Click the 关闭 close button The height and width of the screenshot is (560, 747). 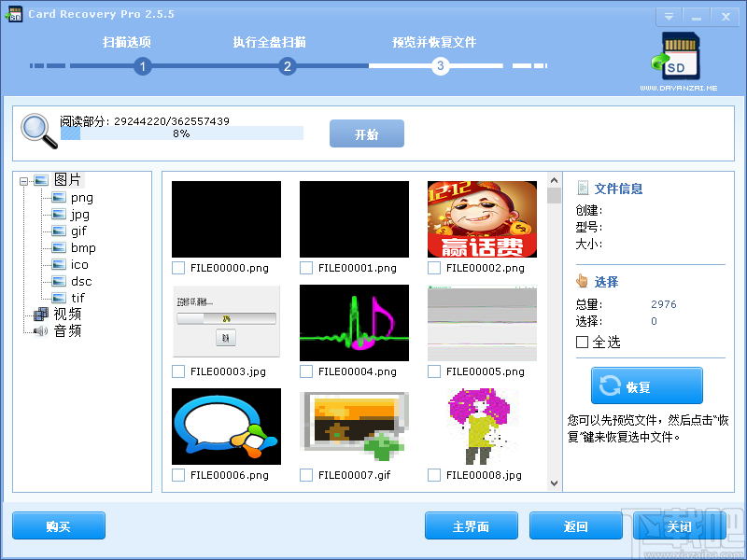pyautogui.click(x=680, y=525)
